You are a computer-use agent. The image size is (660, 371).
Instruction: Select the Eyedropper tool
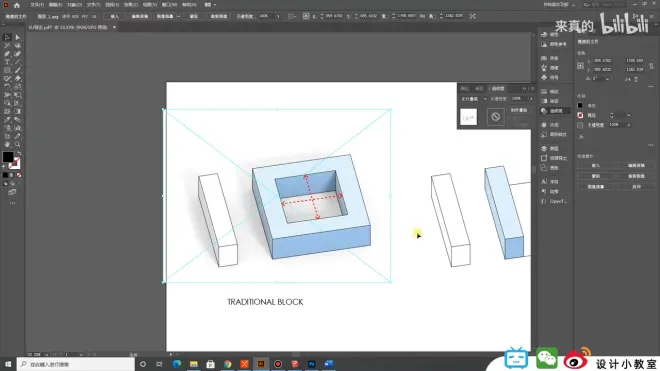7,120
